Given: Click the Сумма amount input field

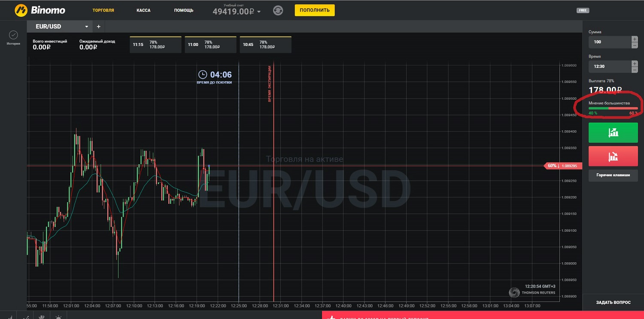Looking at the screenshot, I should tap(610, 42).
